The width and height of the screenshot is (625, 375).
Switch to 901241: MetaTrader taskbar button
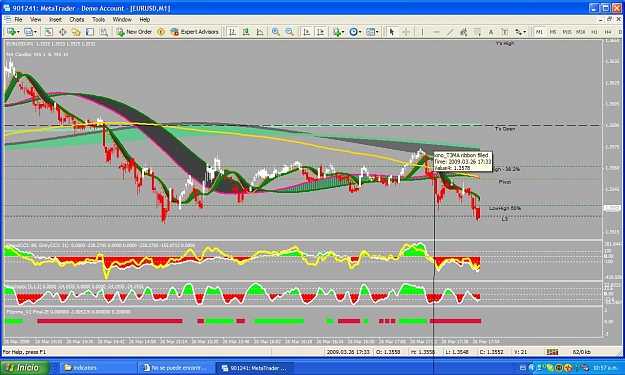tap(254, 368)
